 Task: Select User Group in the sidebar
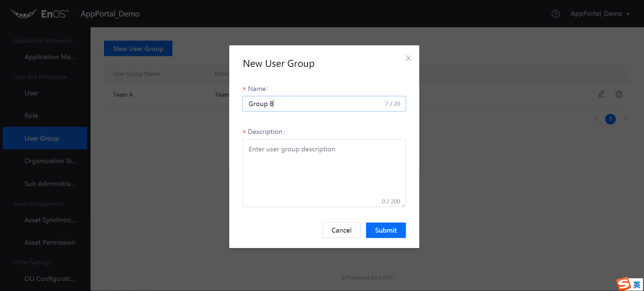pyautogui.click(x=42, y=138)
